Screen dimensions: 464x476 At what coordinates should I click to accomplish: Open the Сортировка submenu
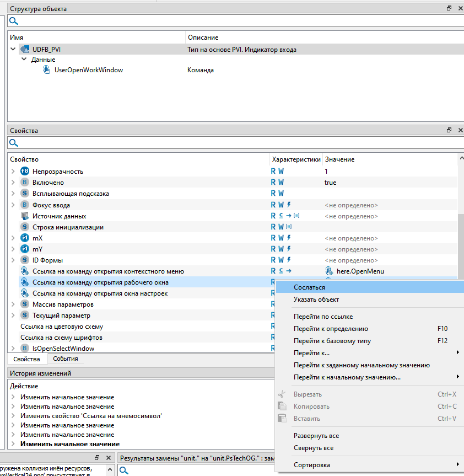click(x=312, y=465)
